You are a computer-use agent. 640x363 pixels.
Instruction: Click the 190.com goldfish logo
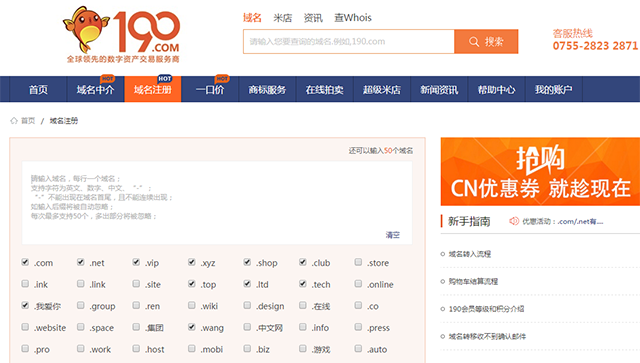click(122, 34)
